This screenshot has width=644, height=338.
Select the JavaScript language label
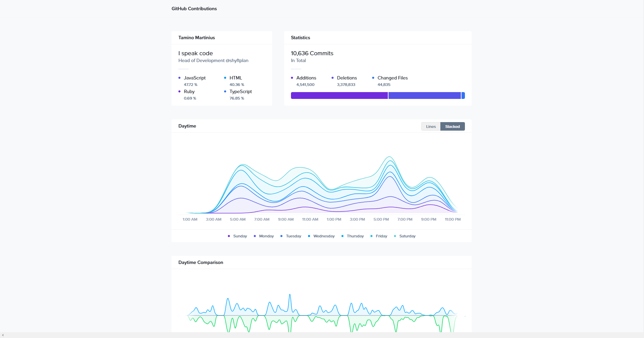(195, 78)
